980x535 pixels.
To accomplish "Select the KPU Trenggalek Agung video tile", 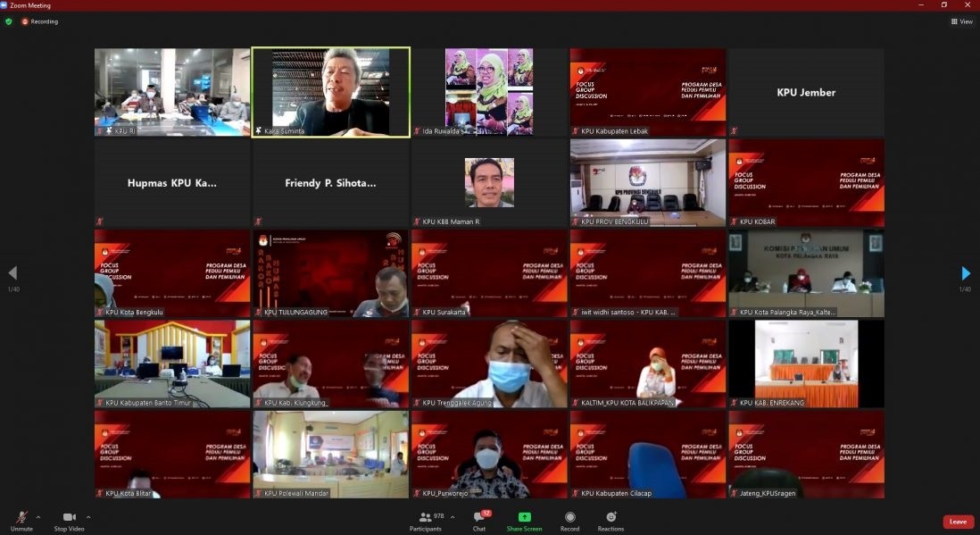I will [x=489, y=364].
